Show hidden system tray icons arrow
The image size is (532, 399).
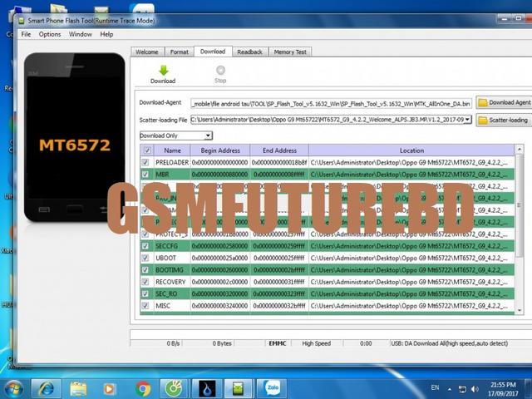click(450, 389)
